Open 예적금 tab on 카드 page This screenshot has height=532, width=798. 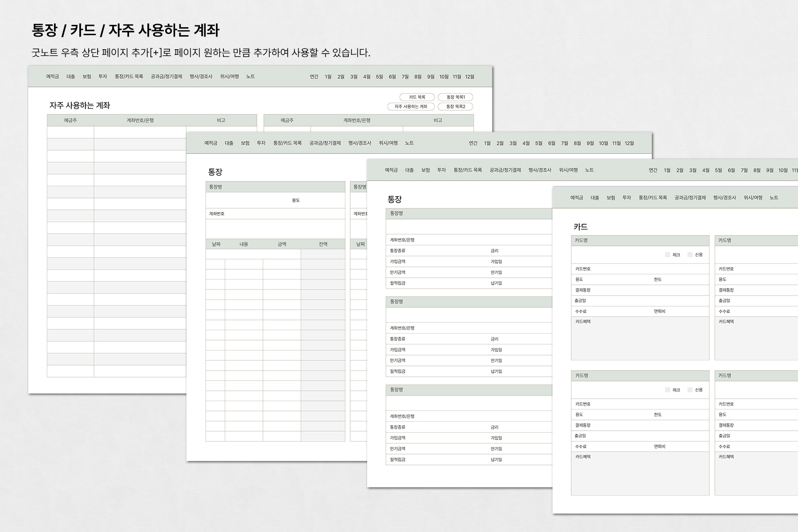[577, 198]
